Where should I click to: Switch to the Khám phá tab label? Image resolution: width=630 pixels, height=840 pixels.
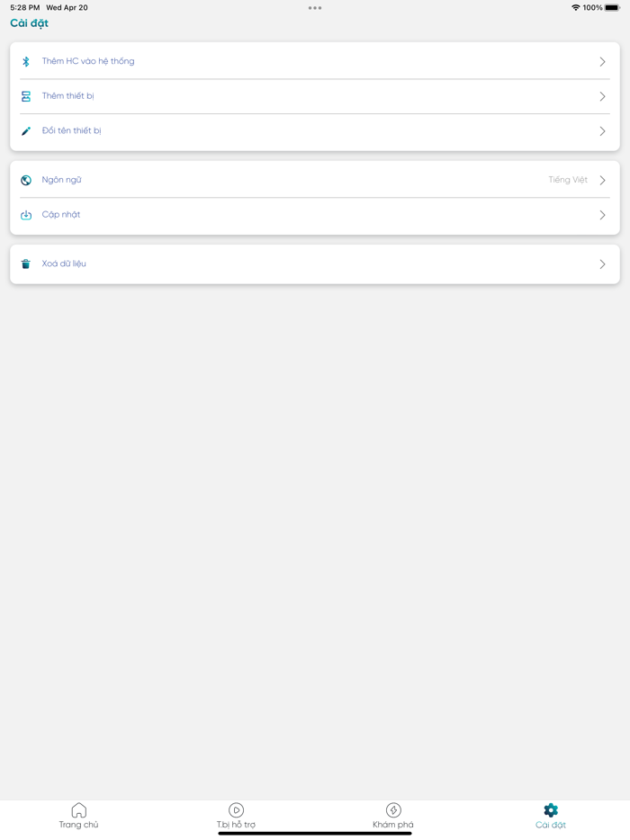coord(393,825)
